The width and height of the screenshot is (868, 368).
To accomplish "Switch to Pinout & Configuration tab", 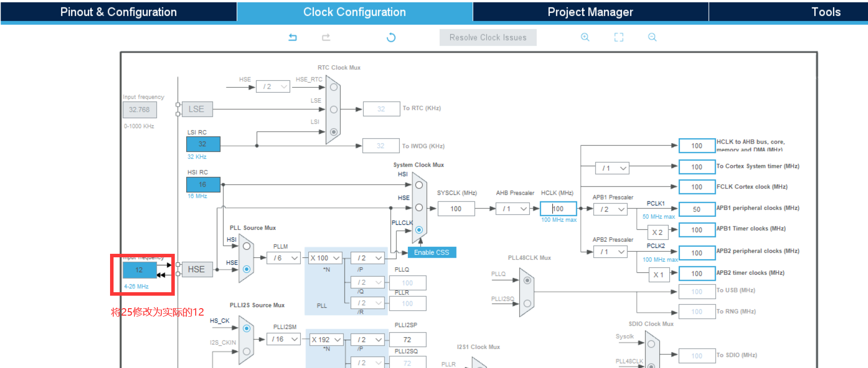I will pyautogui.click(x=119, y=12).
